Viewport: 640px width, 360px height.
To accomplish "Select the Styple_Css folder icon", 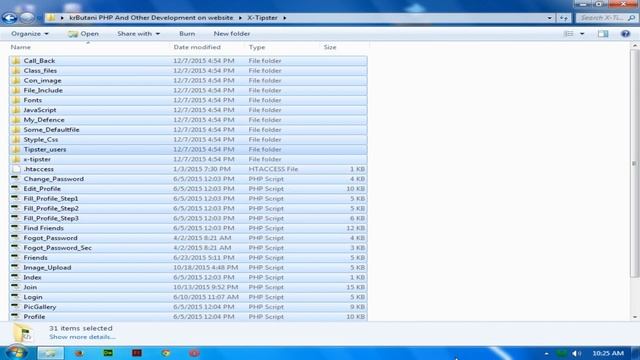I will 16,140.
